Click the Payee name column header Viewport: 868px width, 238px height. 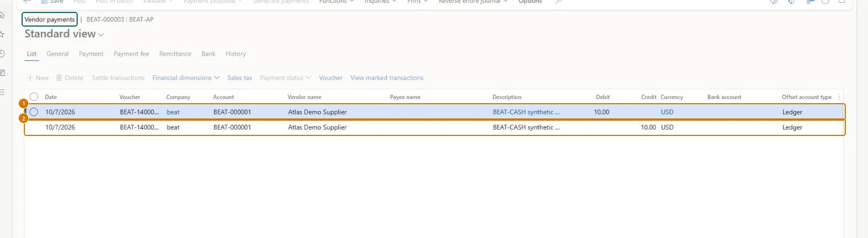[x=405, y=97]
